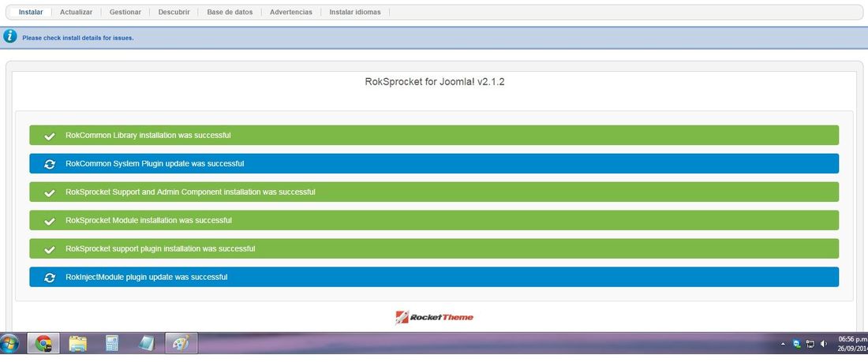This screenshot has height=362, width=868.
Task: Click the RokSprocket for Joomla! v2.1.2 title
Action: coord(435,82)
